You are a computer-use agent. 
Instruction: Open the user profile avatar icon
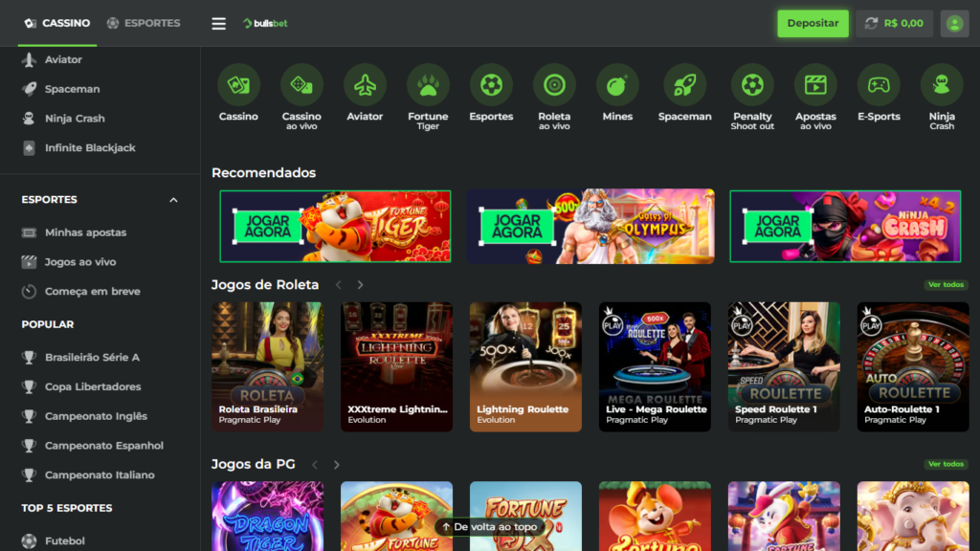pos(954,24)
